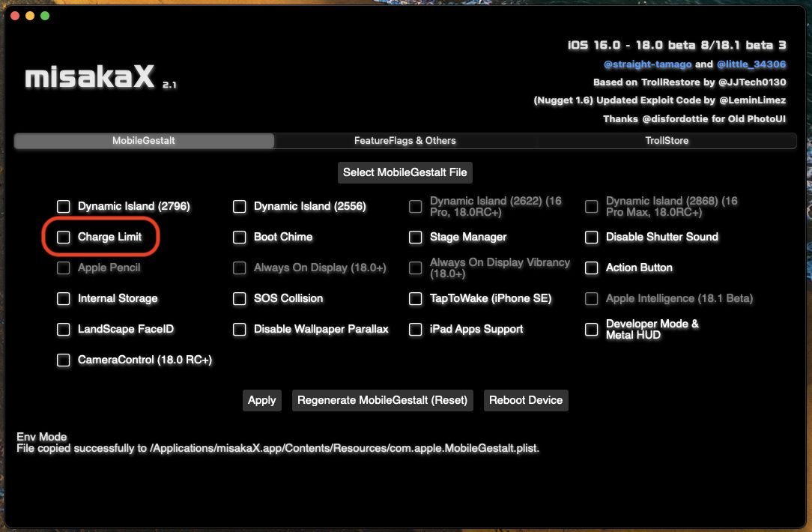This screenshot has width=812, height=532.
Task: Switch to the MobileGestalt tab
Action: pyautogui.click(x=144, y=140)
